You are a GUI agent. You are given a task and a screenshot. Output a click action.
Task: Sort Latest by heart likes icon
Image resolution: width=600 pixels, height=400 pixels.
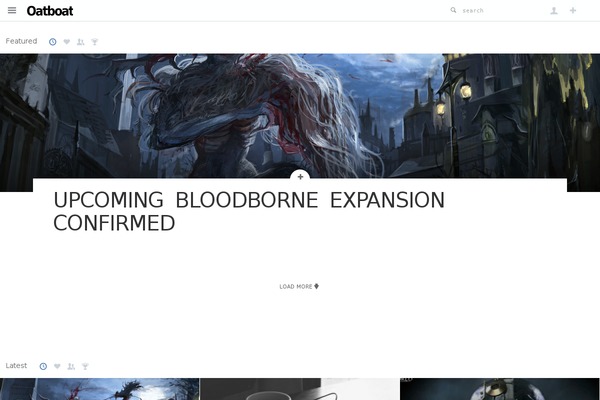pos(57,366)
